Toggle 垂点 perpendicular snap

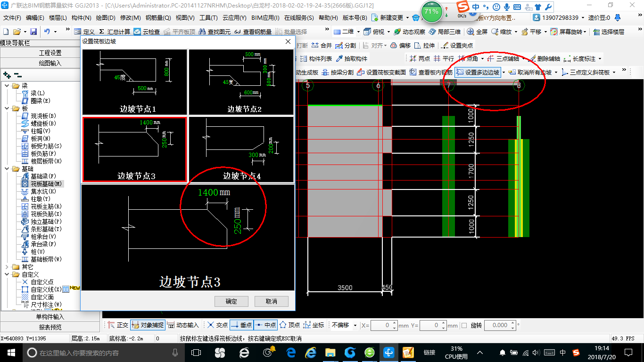(x=242, y=325)
